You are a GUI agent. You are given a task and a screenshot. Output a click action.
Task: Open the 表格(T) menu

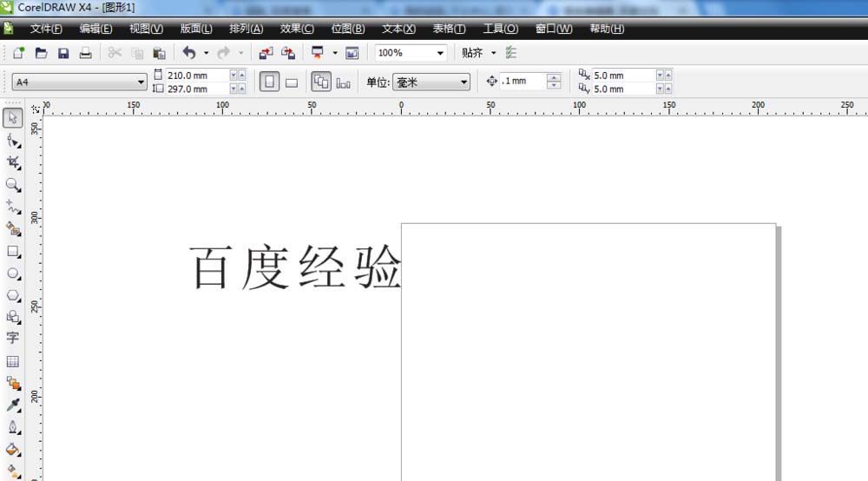[x=449, y=29]
